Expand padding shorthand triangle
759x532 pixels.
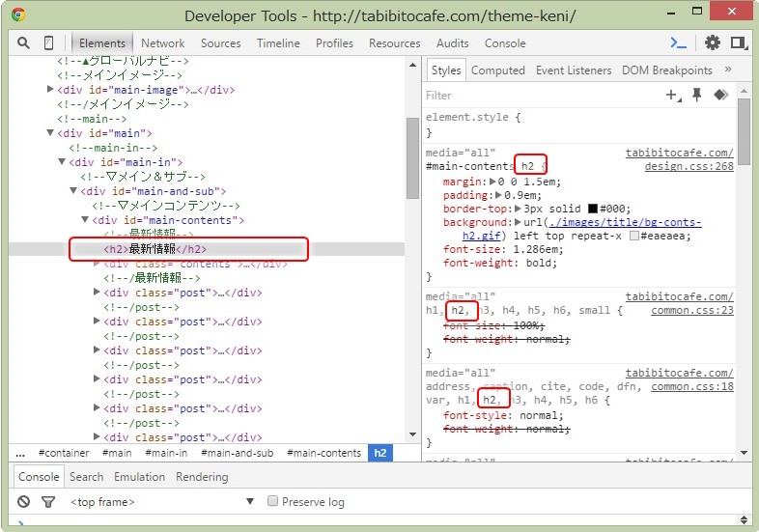[498, 196]
